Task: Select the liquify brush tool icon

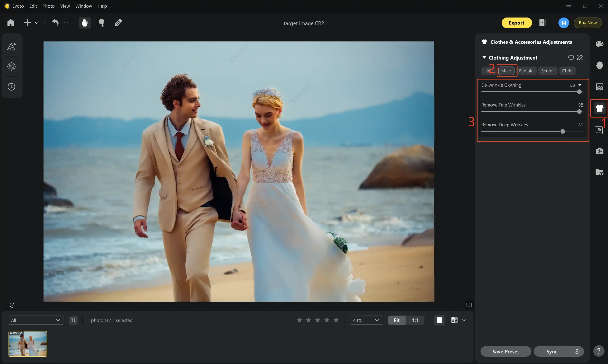Action: click(101, 23)
